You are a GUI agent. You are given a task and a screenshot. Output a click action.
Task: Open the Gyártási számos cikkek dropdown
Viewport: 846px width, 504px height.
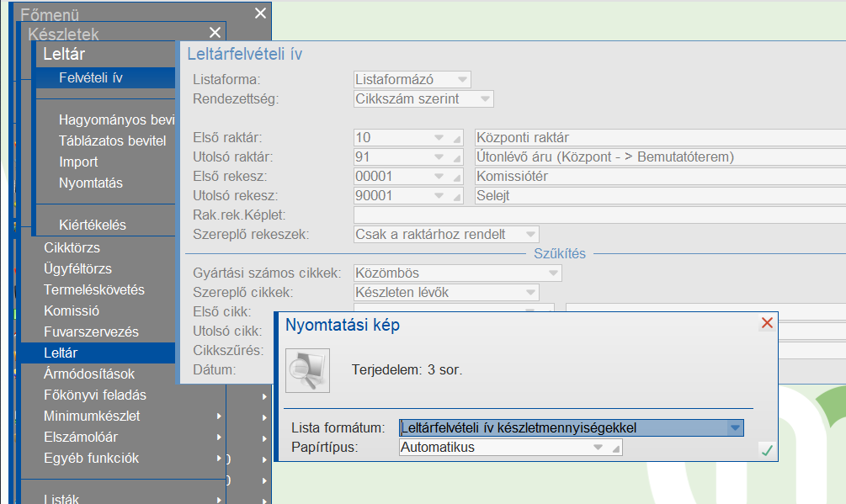point(553,273)
